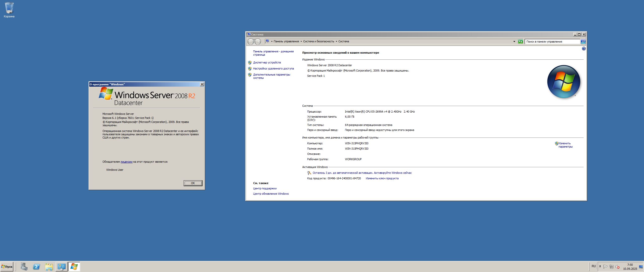Expand dropdown arrow after Панель управления breadcrumb
This screenshot has width=644, height=272.
301,41
